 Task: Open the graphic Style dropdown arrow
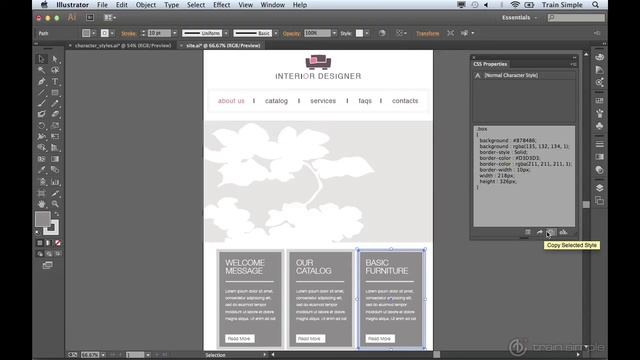click(x=367, y=33)
